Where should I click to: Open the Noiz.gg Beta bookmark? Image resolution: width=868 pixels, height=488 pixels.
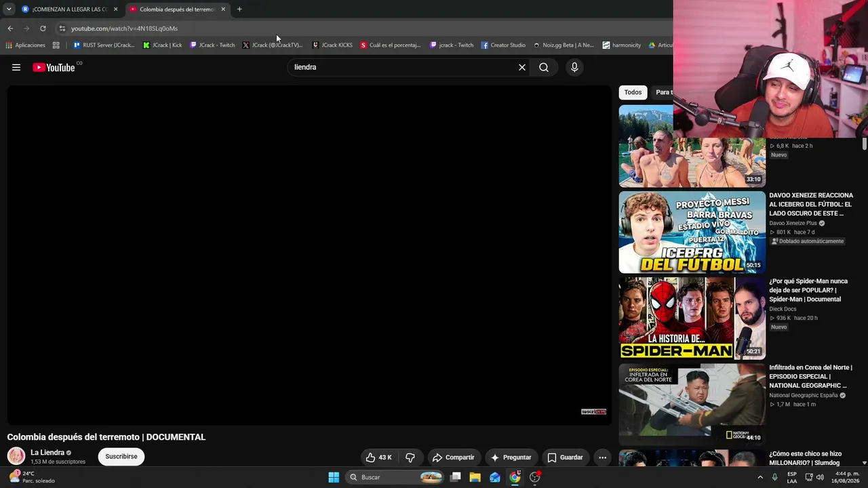564,45
